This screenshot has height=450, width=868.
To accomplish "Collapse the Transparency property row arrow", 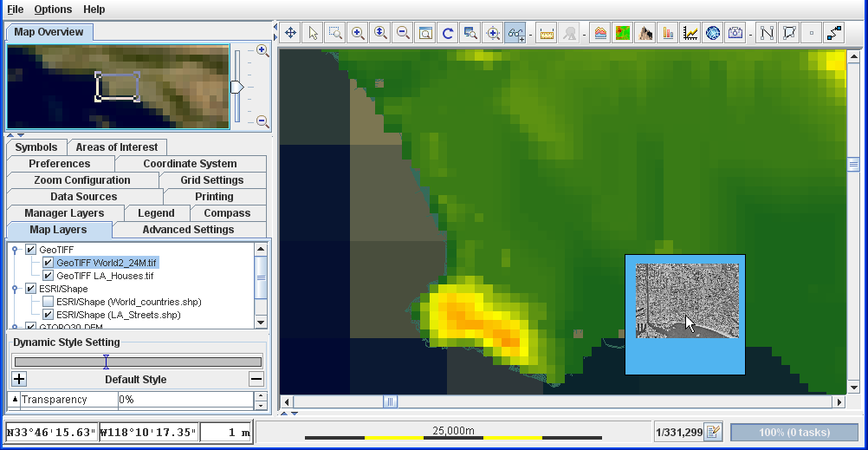I will [x=15, y=400].
